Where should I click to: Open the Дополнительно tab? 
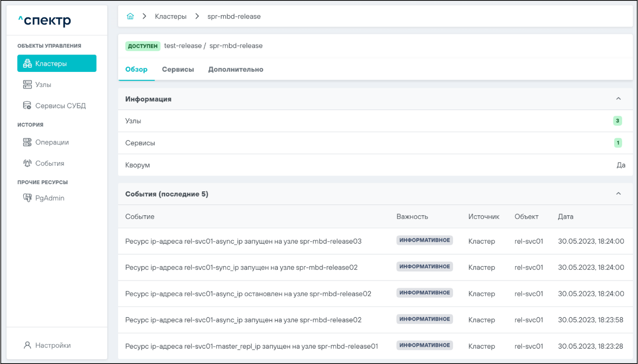click(x=235, y=69)
